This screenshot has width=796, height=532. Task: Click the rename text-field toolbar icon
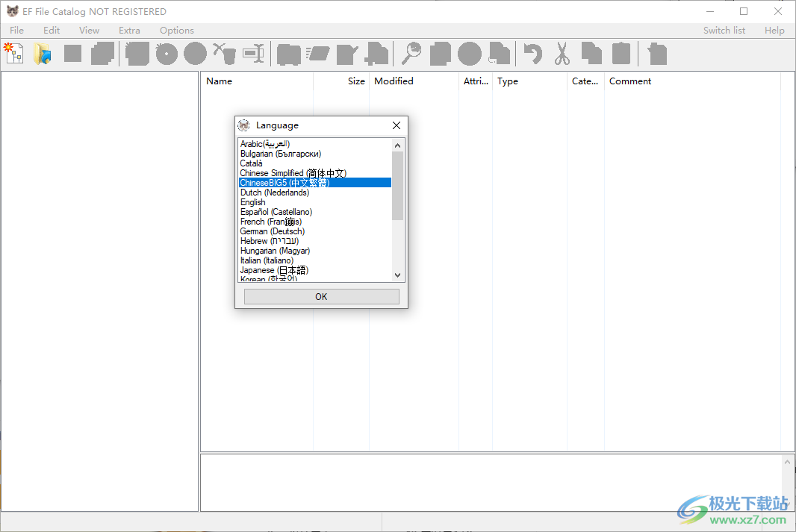[x=253, y=54]
